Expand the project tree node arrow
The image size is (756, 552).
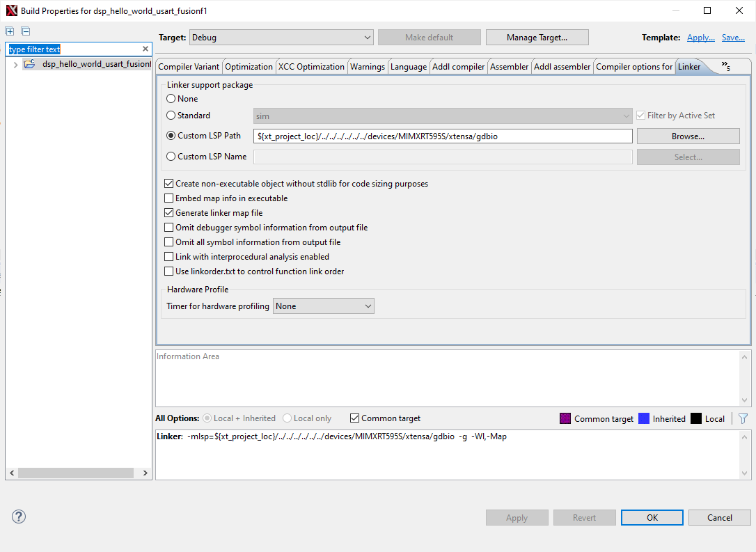tap(15, 64)
